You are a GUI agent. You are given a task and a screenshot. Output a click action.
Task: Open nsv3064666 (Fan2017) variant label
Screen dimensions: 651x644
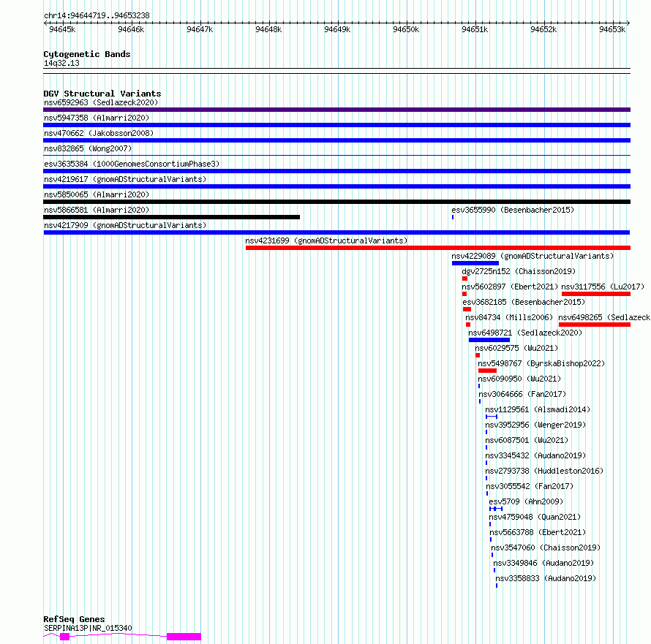[x=522, y=394]
